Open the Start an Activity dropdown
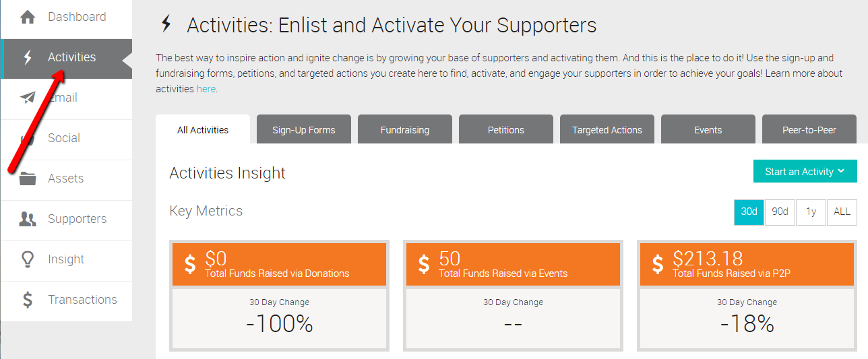Viewport: 868px width, 359px height. pos(805,171)
